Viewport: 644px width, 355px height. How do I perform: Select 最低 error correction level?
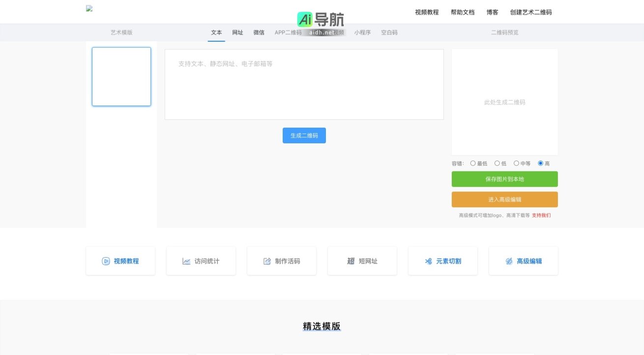tap(473, 163)
